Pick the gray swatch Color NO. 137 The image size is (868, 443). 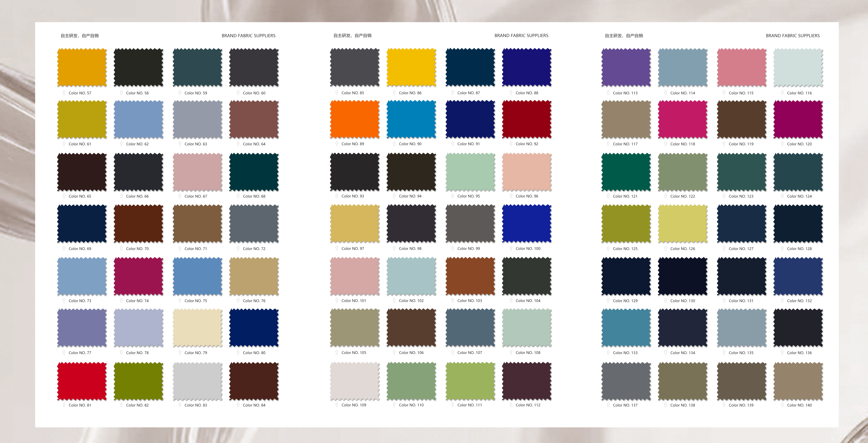pyautogui.click(x=626, y=381)
